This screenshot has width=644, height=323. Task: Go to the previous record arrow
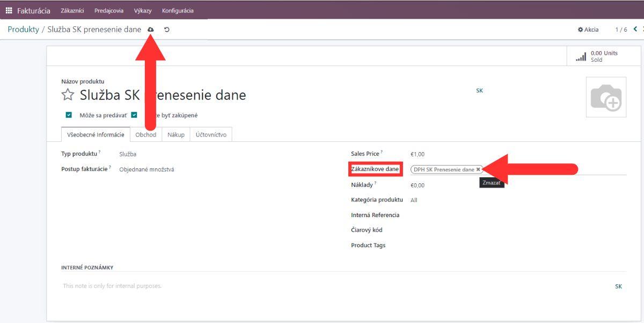pos(635,30)
